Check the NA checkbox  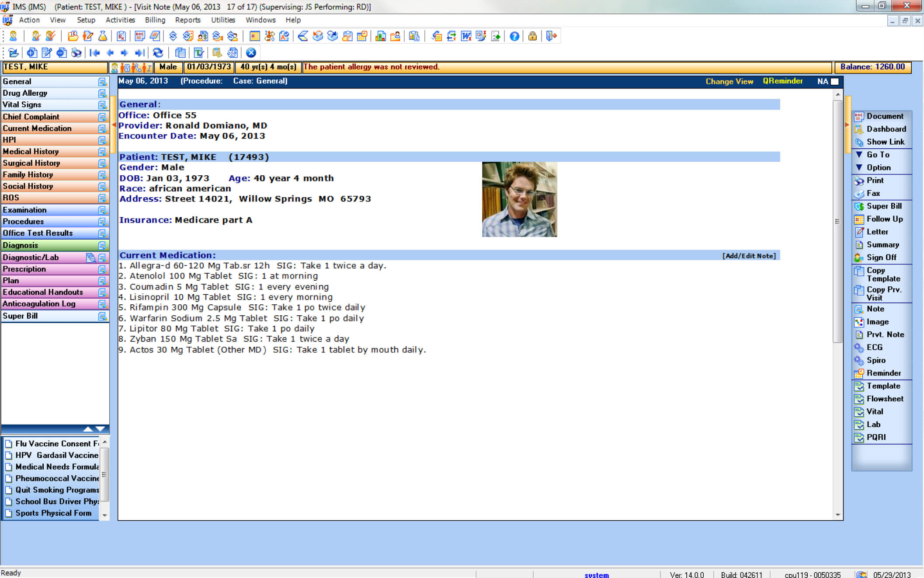tap(834, 81)
